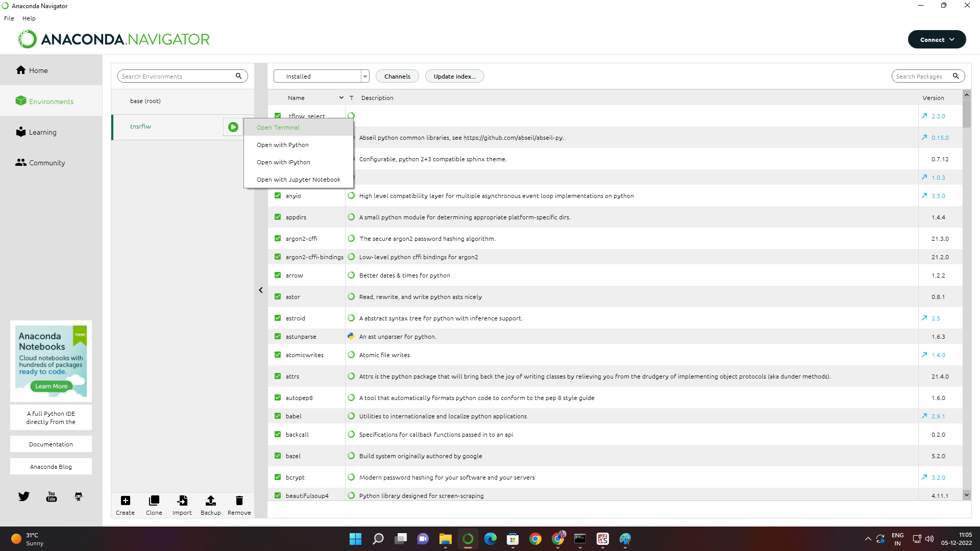
Task: Toggle the bcrypt package checkbox
Action: (278, 477)
